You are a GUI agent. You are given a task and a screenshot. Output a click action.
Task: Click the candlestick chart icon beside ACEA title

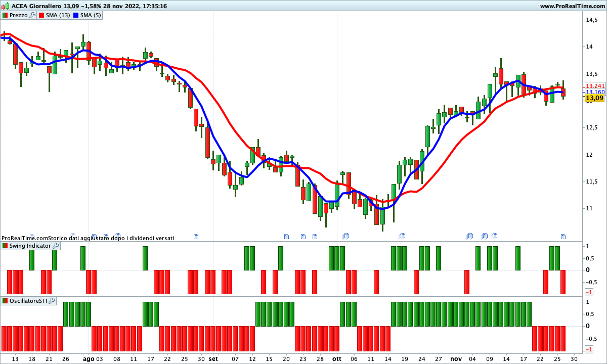coord(6,6)
